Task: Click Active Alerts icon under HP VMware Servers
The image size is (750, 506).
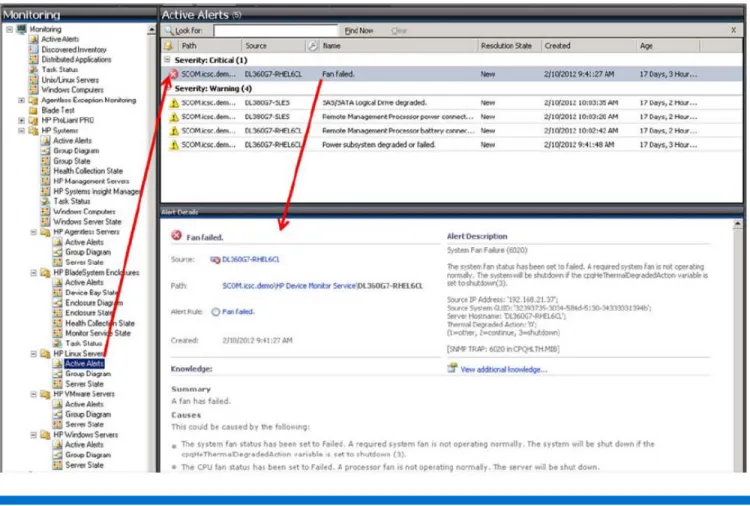Action: tap(57, 404)
